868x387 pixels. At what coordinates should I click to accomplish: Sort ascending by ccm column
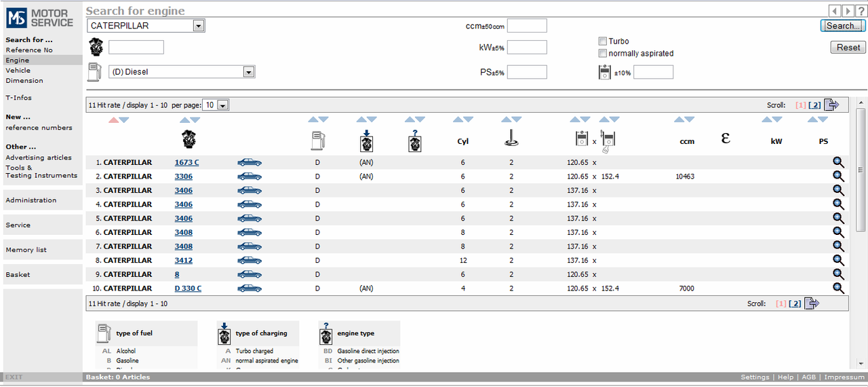[x=679, y=119]
